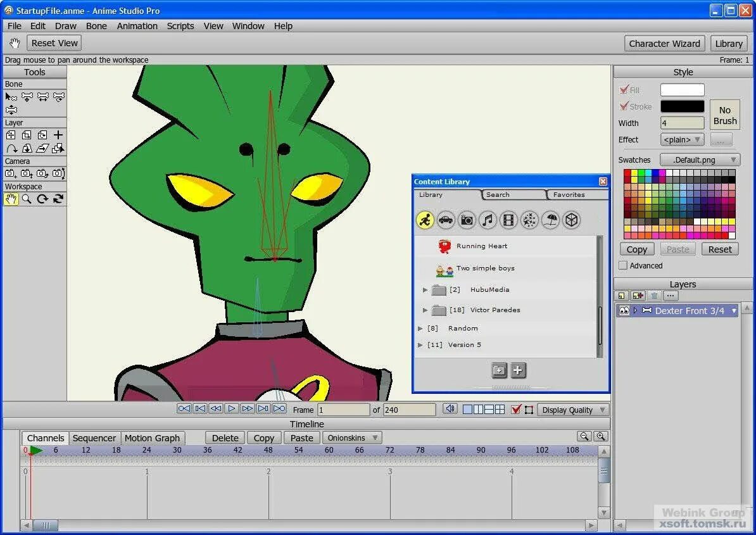Image resolution: width=756 pixels, height=535 pixels.
Task: Open the Bone menu
Action: pos(96,26)
